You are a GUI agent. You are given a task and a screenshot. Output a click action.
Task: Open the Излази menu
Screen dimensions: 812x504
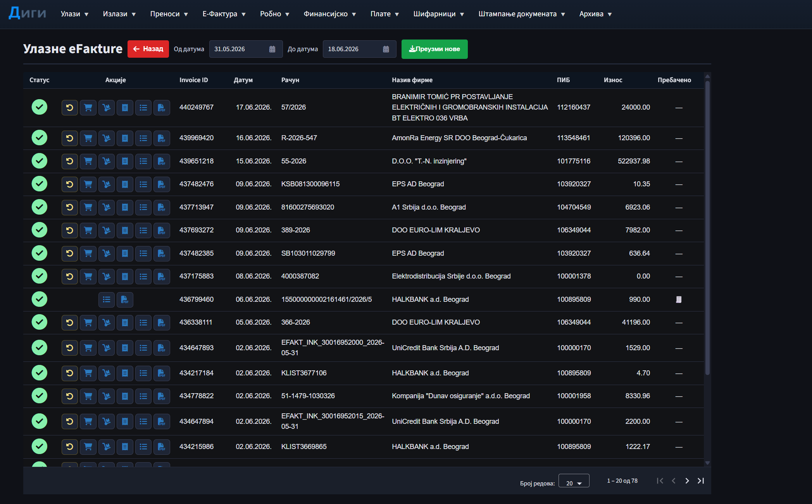[119, 14]
